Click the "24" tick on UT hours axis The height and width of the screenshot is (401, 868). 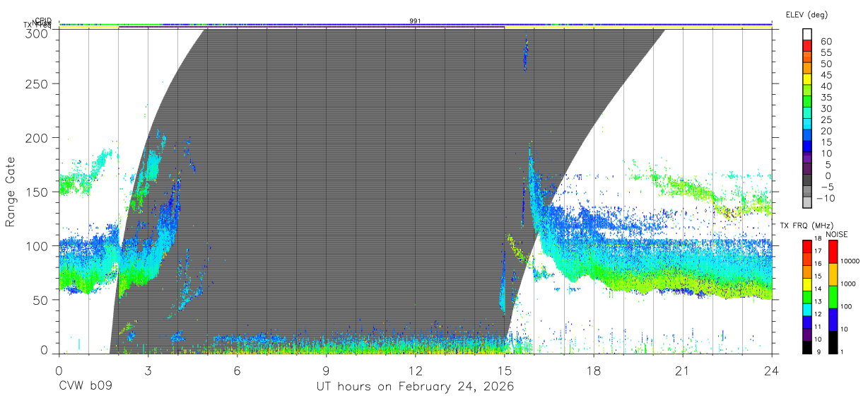point(772,370)
